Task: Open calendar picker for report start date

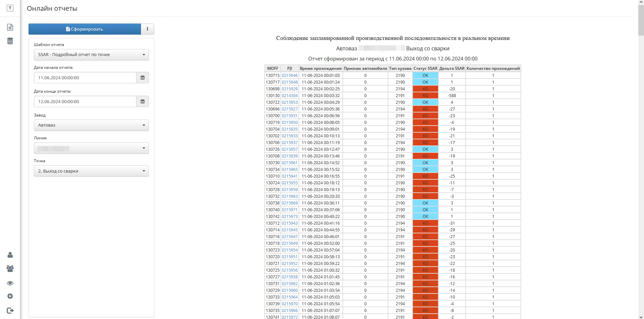Action: (143, 78)
